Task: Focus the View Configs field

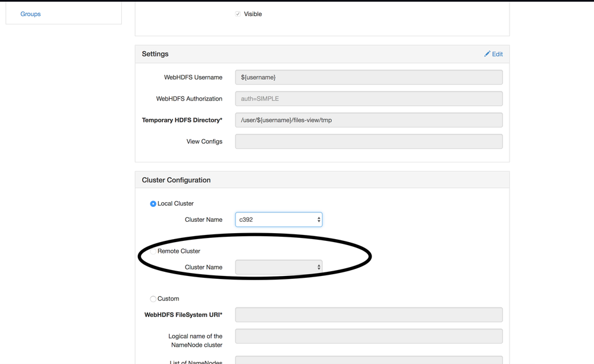Action: [369, 142]
